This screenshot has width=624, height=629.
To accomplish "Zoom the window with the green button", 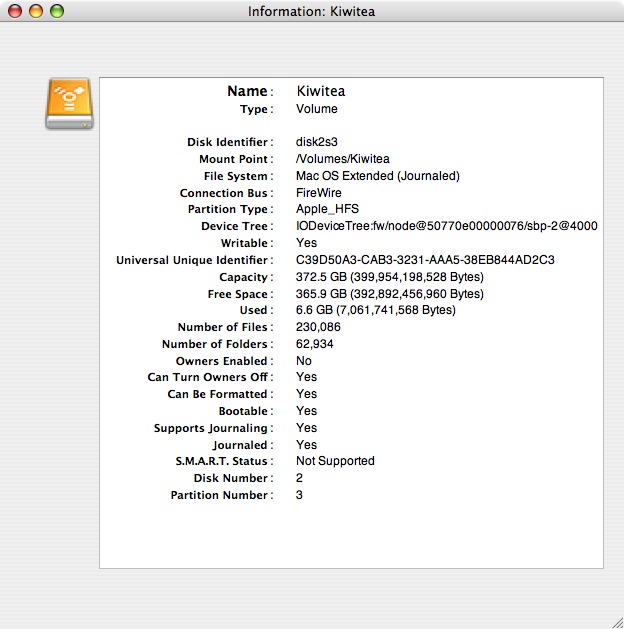I will 57,11.
